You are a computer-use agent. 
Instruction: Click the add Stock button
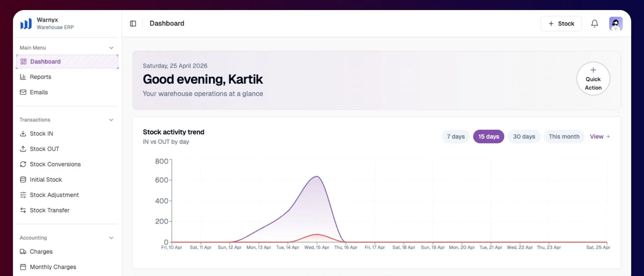click(x=561, y=24)
